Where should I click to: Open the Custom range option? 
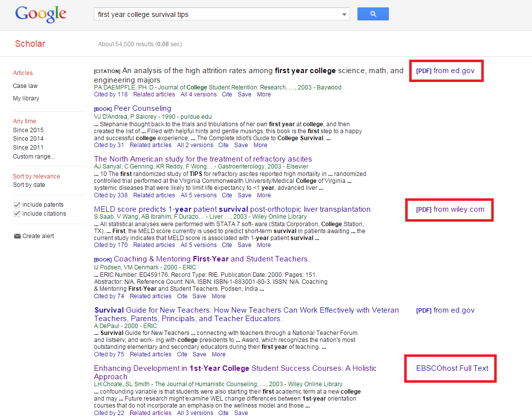pyautogui.click(x=34, y=157)
